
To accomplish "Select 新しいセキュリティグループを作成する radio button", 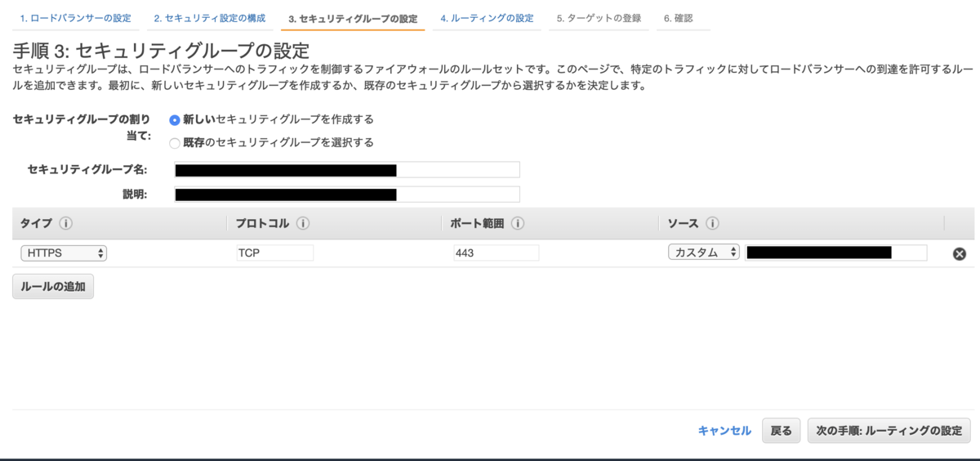I will (174, 119).
